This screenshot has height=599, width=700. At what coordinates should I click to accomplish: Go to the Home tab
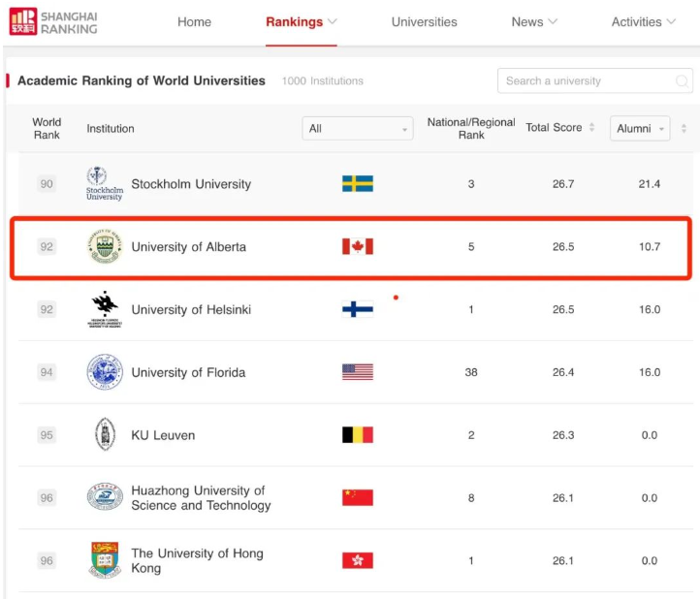tap(194, 22)
